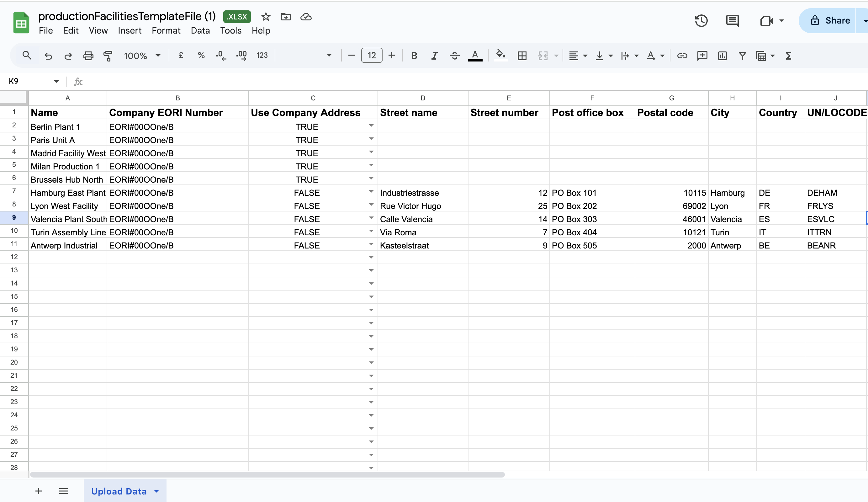Image resolution: width=868 pixels, height=502 pixels.
Task: Insert a chart using toolbar icon
Action: (722, 56)
